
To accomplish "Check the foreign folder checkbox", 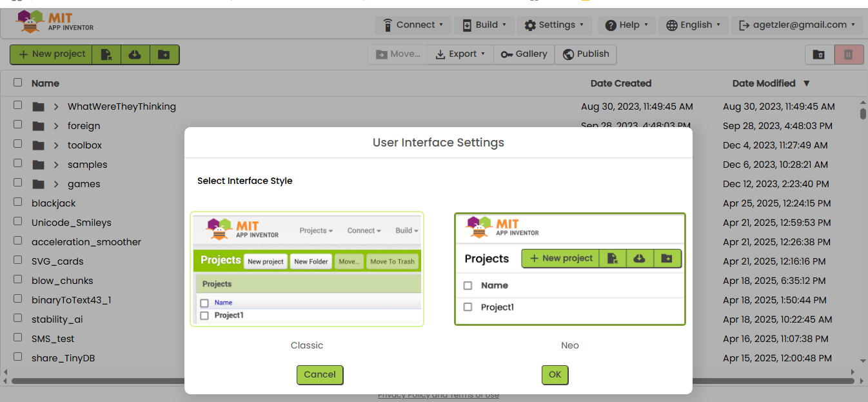I will pos(18,125).
